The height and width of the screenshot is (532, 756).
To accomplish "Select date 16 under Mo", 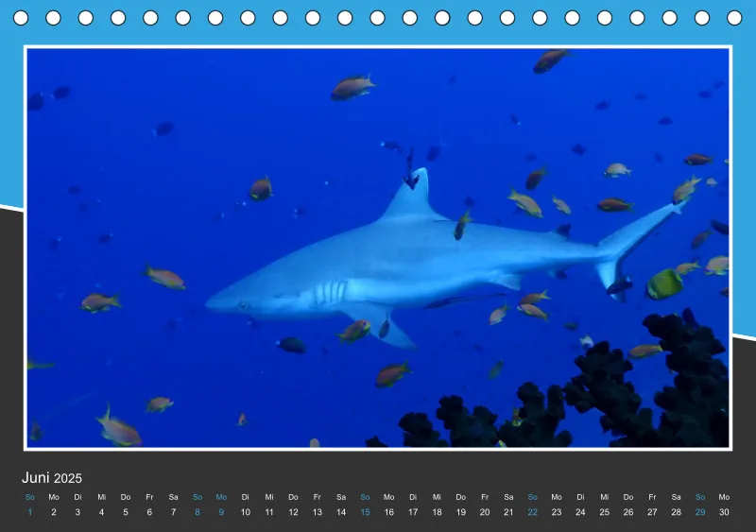I will [389, 512].
